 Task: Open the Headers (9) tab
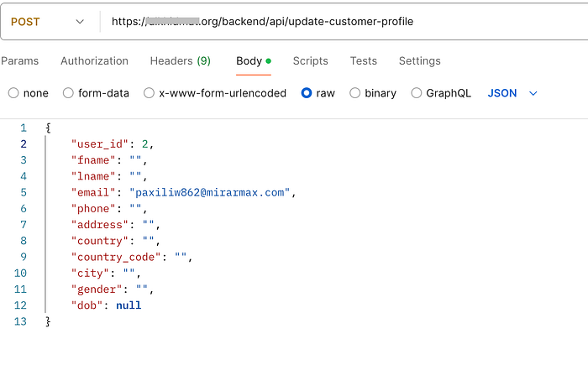181,61
